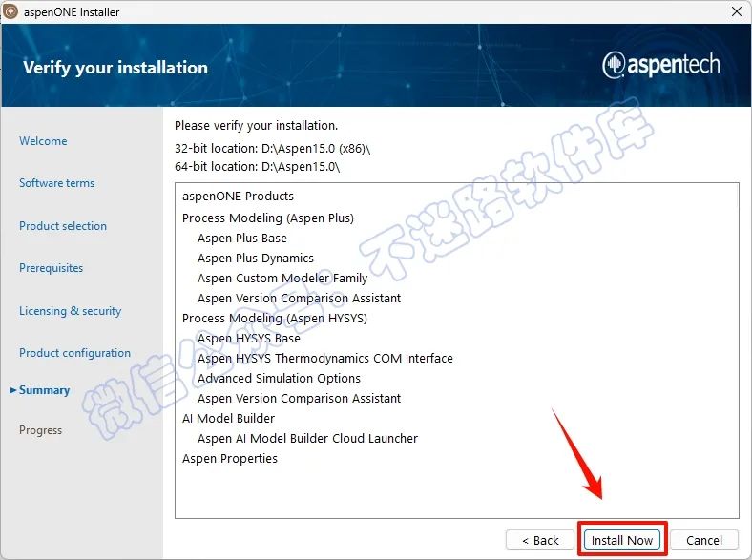Click the Install Now button
The image size is (752, 560).
click(621, 540)
